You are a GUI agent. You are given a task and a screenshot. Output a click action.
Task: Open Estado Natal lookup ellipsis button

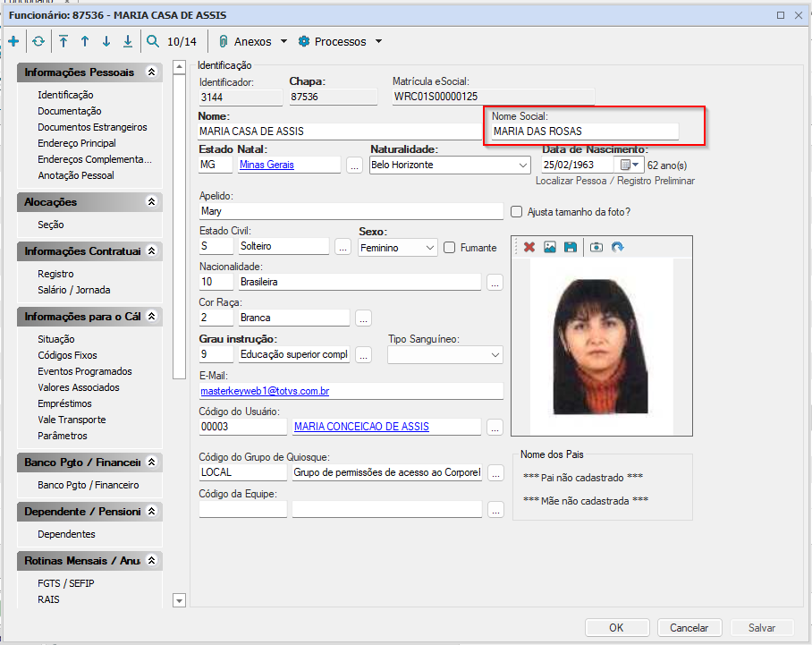tap(354, 165)
